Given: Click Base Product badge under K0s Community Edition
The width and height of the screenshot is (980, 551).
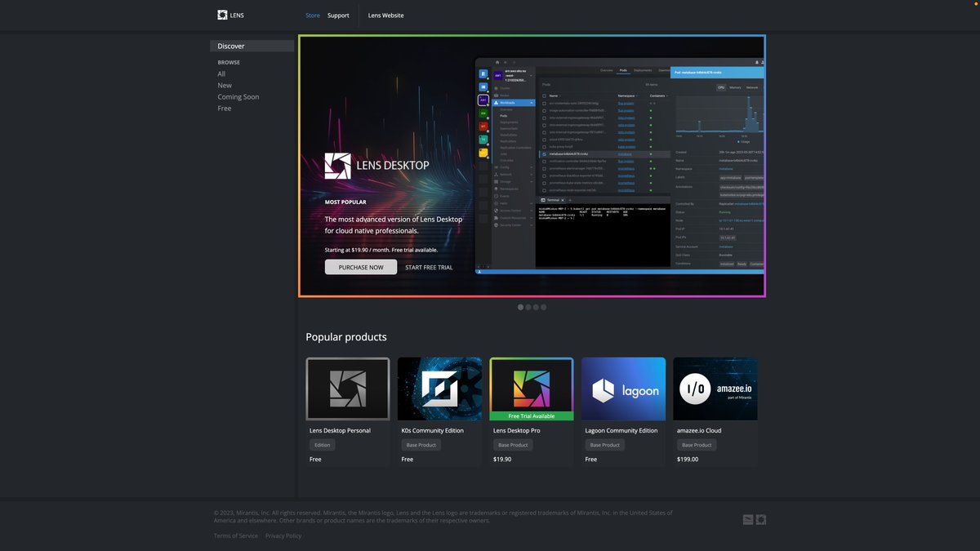Looking at the screenshot, I should [x=421, y=445].
